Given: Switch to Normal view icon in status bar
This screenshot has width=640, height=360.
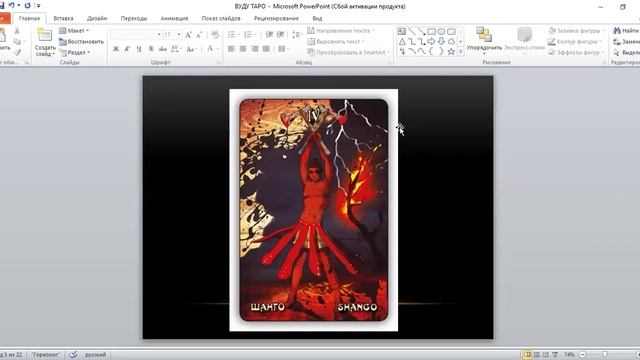Looking at the screenshot, I should coord(527,354).
